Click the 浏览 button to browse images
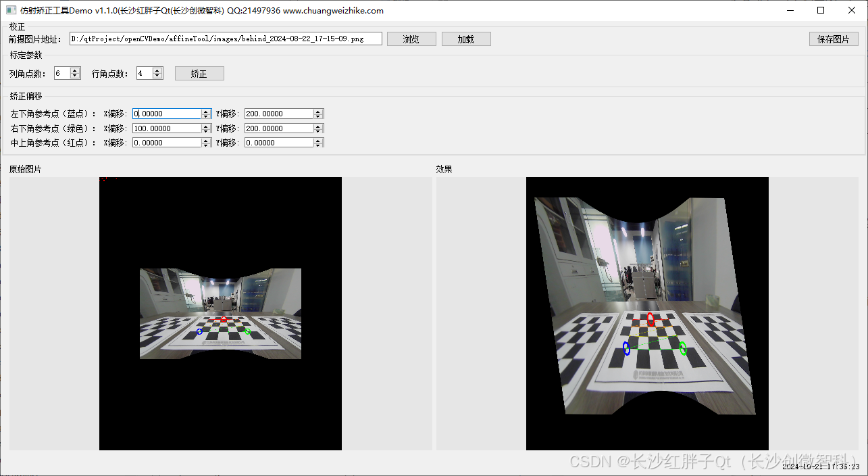This screenshot has height=476, width=868. tap(411, 39)
